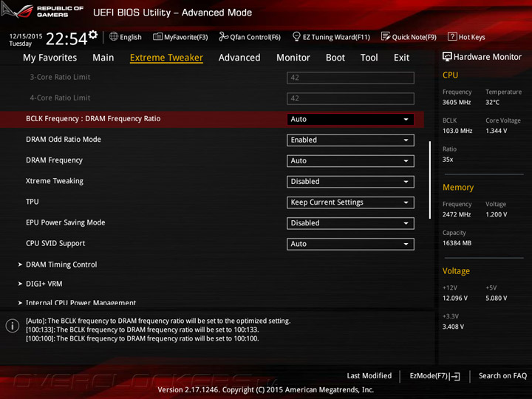532x399 pixels.
Task: Open the Exit tab
Action: (x=402, y=58)
